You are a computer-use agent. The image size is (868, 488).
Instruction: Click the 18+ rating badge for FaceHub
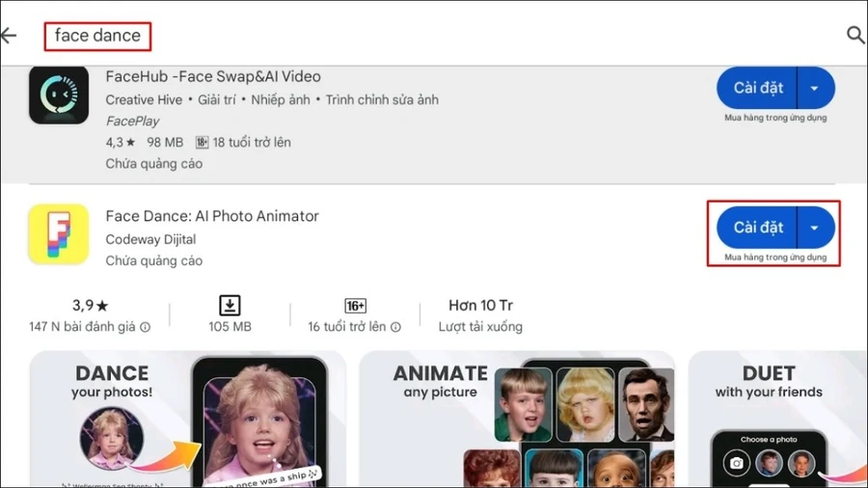tap(203, 142)
